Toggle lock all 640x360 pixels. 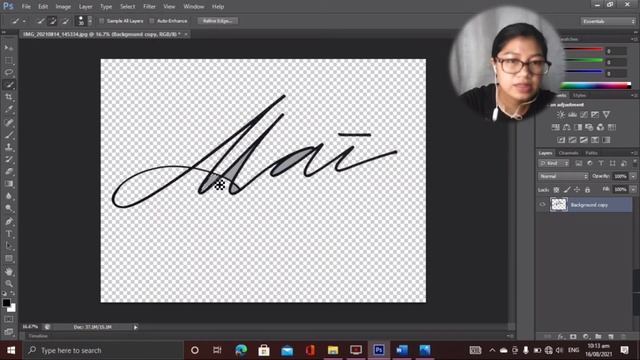pos(588,190)
